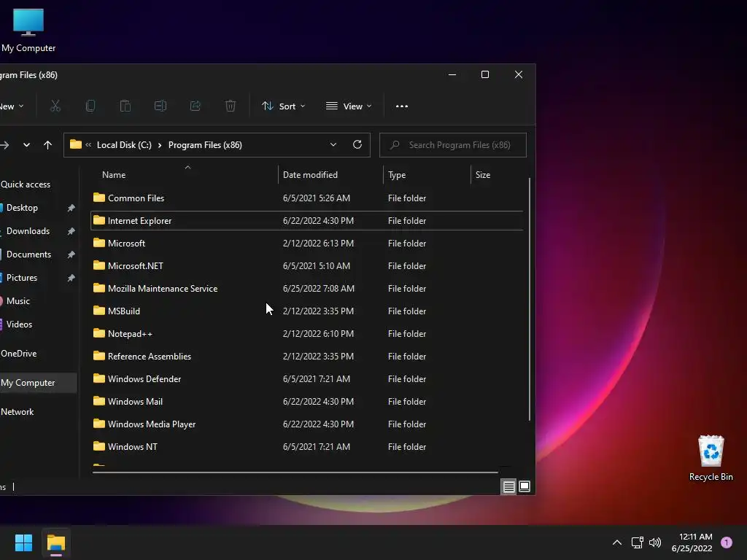The image size is (747, 560).
Task: Select OneDrive in navigation pane
Action: click(18, 354)
